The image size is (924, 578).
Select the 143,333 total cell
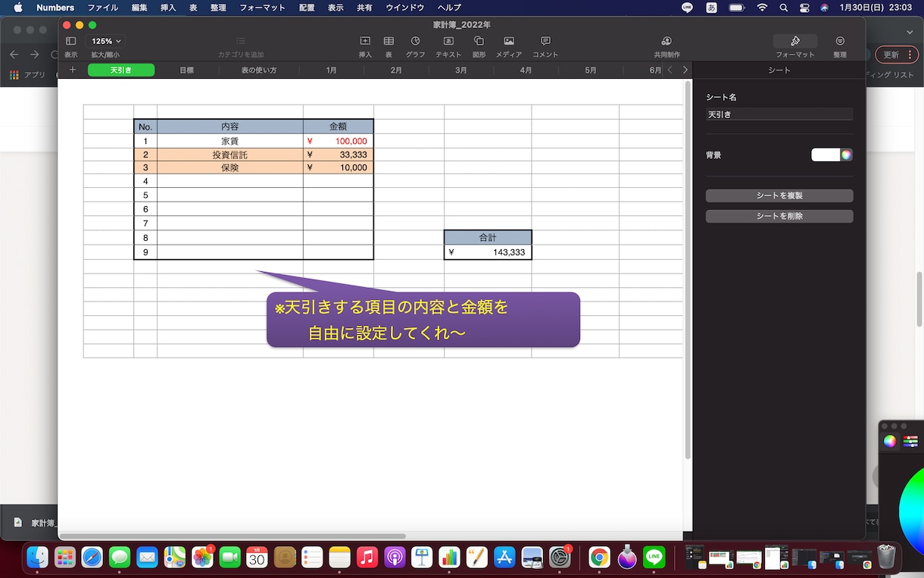coord(488,252)
